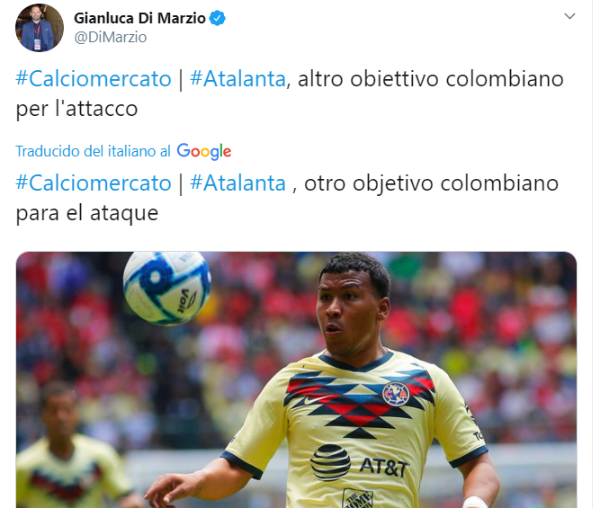This screenshot has width=600, height=508.
Task: Click the translated text 'para el ataque'
Action: tap(87, 213)
